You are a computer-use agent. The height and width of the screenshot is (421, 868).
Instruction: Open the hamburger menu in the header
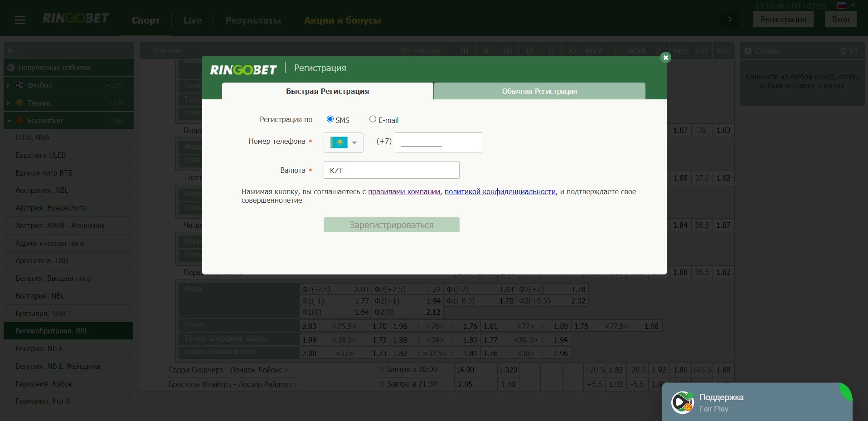(20, 20)
